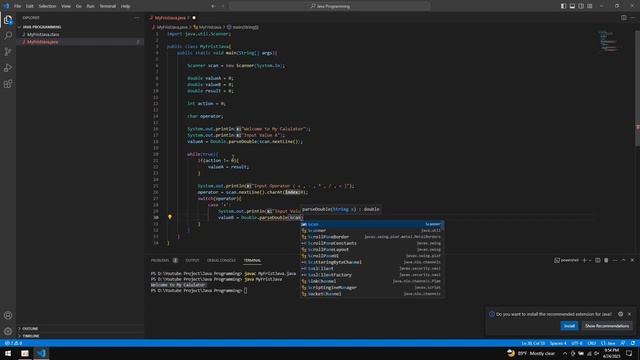Open the notification gear settings icon
This screenshot has height=360, width=640.
(620, 314)
